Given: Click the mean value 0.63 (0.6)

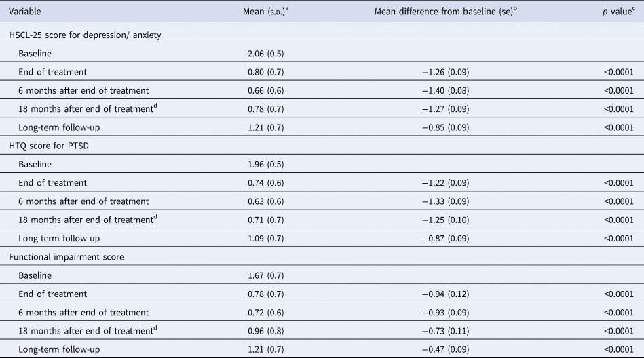Looking at the screenshot, I should pyautogui.click(x=269, y=201).
